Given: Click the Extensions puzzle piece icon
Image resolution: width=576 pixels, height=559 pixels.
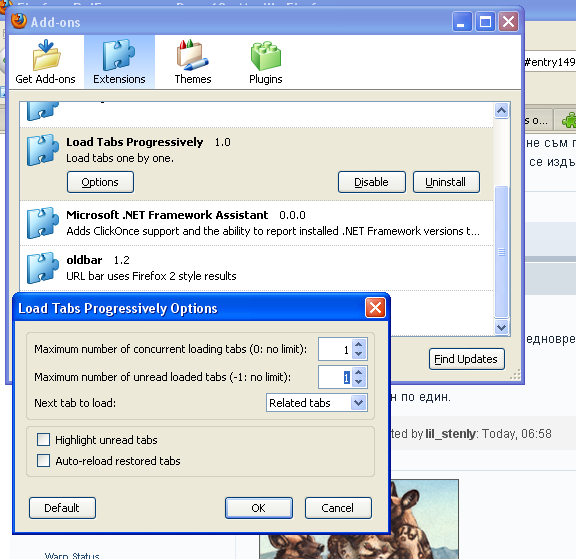Looking at the screenshot, I should 118,55.
